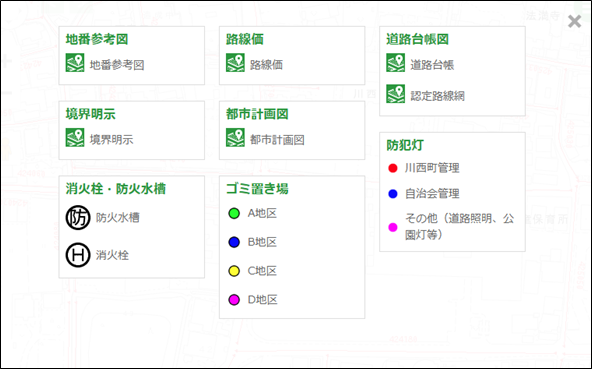The height and width of the screenshot is (369, 592).
Task: Click the map icon beside 都市計画図
Action: [x=235, y=137]
